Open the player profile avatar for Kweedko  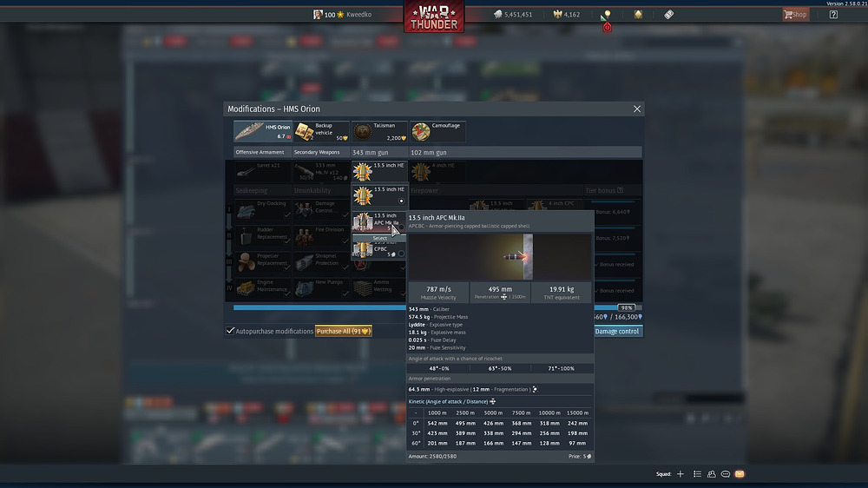pyautogui.click(x=318, y=15)
